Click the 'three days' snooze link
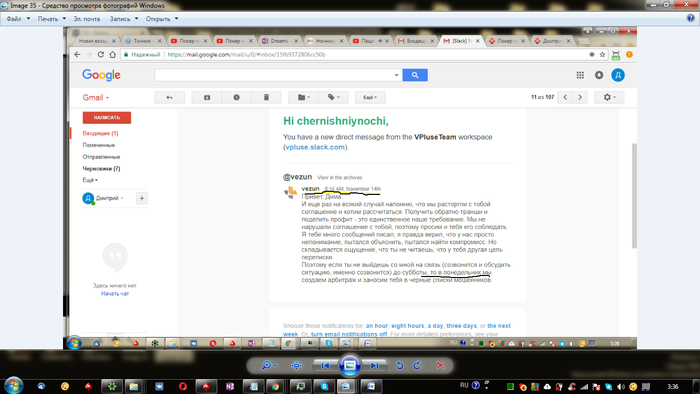Image resolution: width=700 pixels, height=394 pixels. pos(462,326)
